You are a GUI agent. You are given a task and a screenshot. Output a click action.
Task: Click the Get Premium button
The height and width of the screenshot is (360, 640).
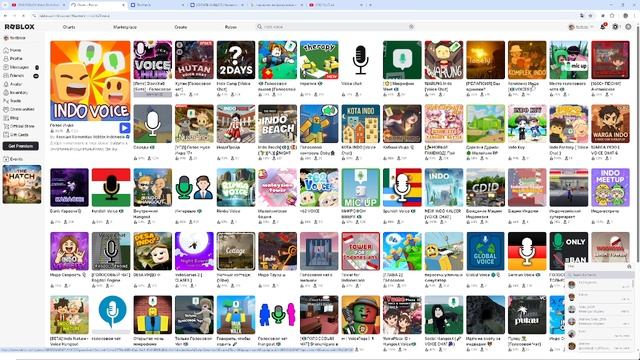click(x=20, y=146)
